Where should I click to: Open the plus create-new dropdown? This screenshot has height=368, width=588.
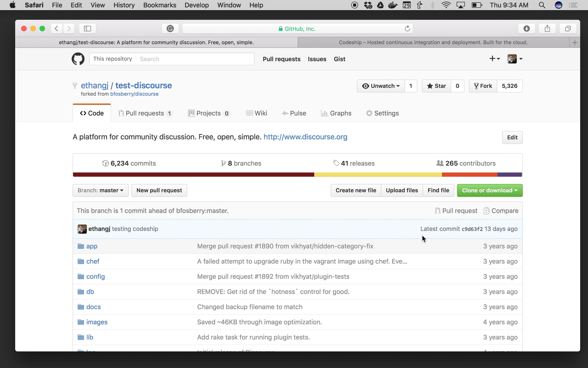point(494,59)
